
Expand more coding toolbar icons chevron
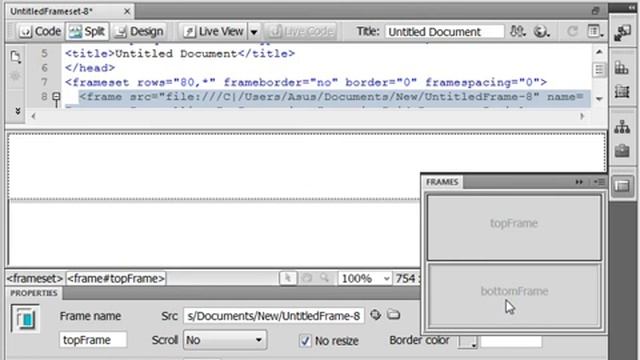point(18,111)
